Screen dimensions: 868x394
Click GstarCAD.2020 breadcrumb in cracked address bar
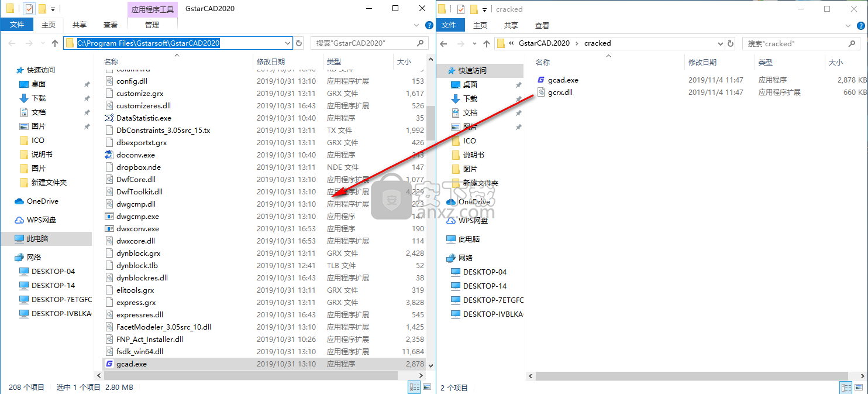(x=544, y=43)
